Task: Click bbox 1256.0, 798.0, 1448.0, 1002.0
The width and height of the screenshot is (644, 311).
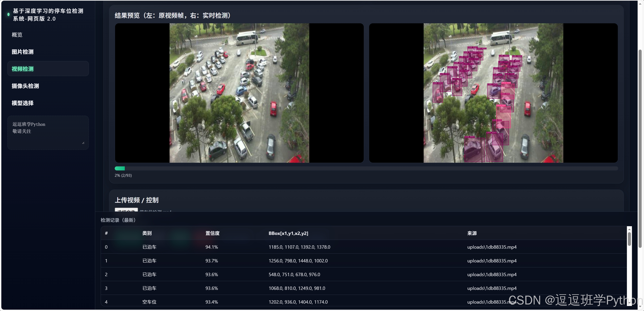Action: [x=298, y=261]
